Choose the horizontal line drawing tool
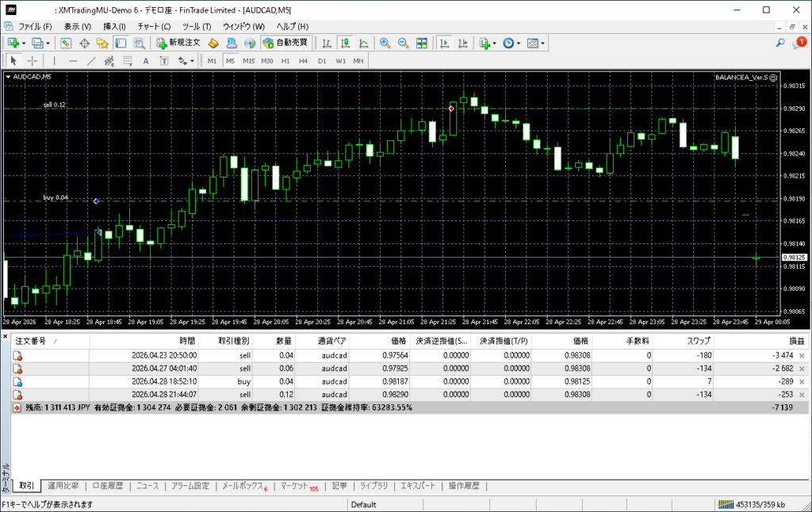This screenshot has height=512, width=812. (x=73, y=60)
